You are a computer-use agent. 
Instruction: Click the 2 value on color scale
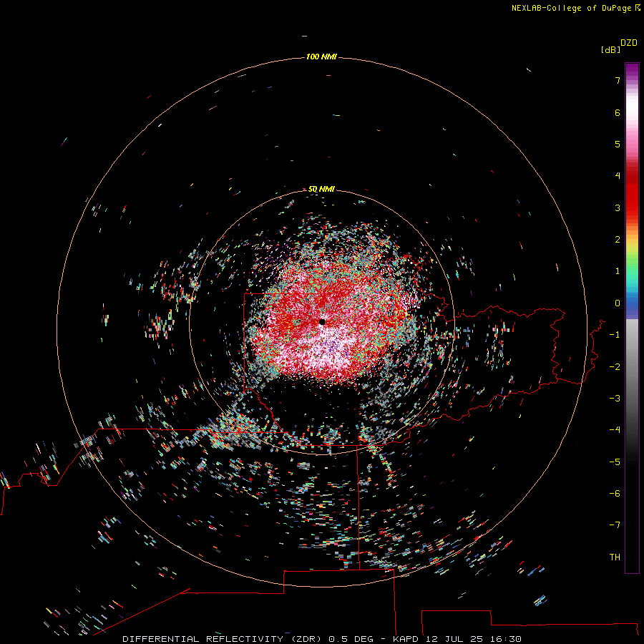click(x=618, y=240)
